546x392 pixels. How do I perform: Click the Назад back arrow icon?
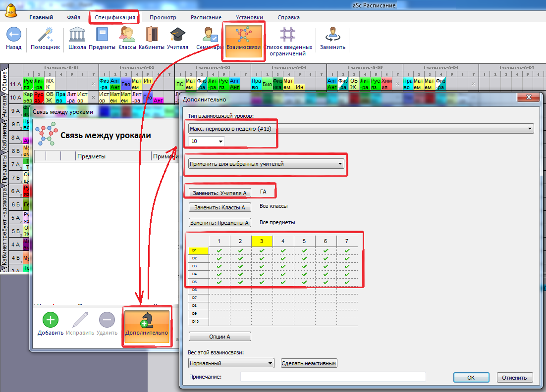tap(13, 35)
